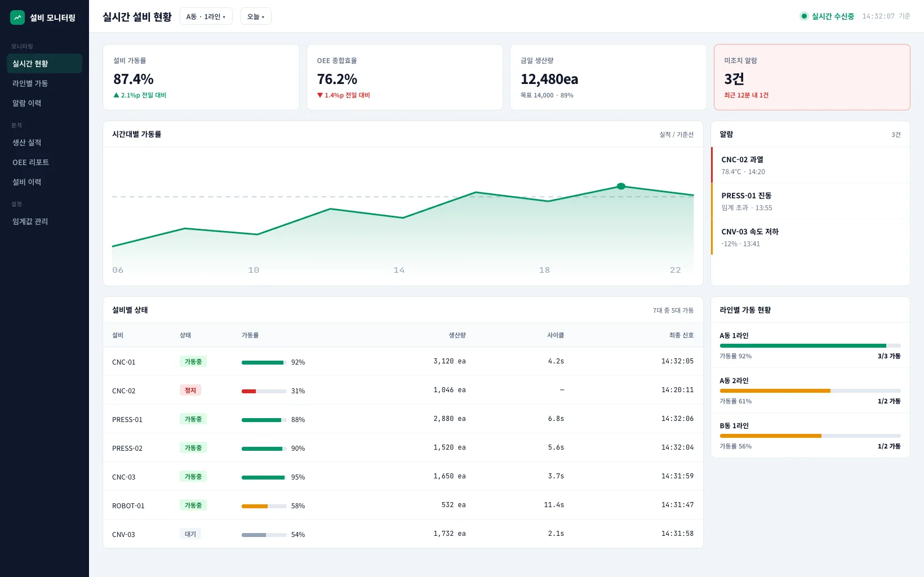
Task: Click the 정지 badge for CNC-02
Action: pos(190,390)
